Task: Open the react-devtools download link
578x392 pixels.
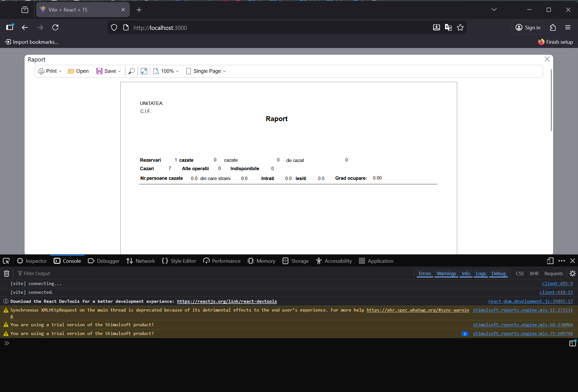Action: pyautogui.click(x=227, y=301)
